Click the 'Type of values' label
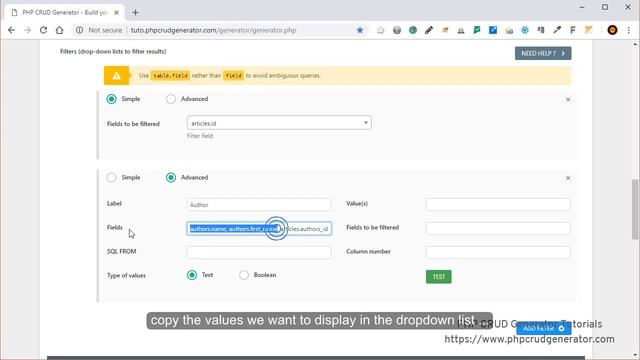 (x=127, y=276)
